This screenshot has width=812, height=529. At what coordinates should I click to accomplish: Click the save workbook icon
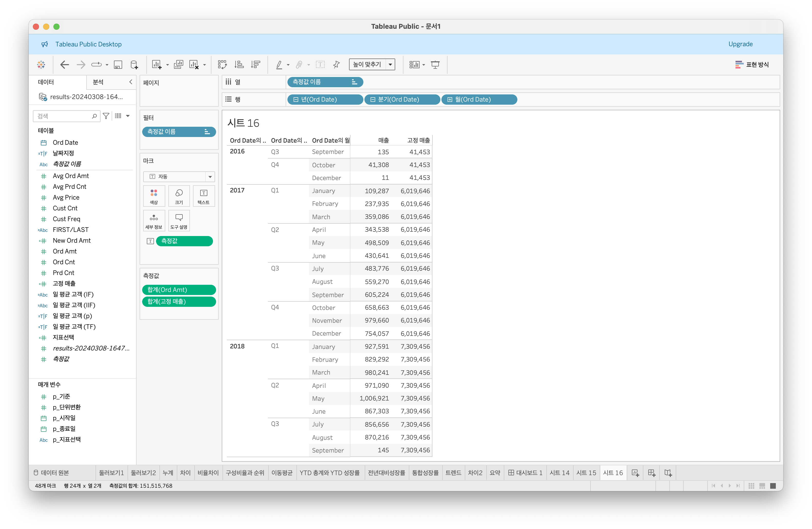pyautogui.click(x=118, y=64)
